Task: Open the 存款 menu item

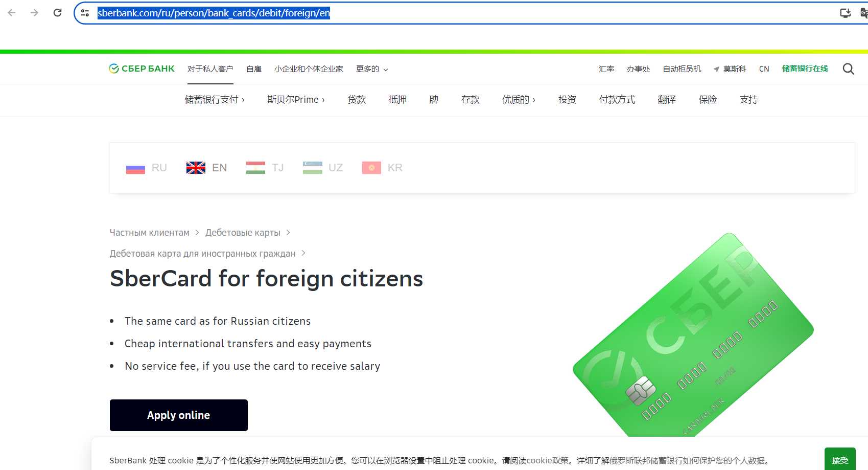Action: pyautogui.click(x=471, y=100)
